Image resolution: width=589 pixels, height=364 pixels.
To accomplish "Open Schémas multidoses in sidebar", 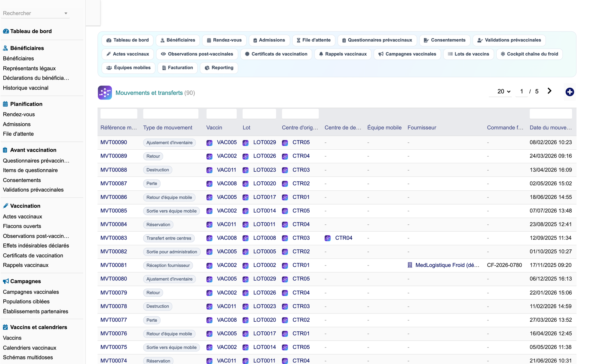I will click(28, 357).
